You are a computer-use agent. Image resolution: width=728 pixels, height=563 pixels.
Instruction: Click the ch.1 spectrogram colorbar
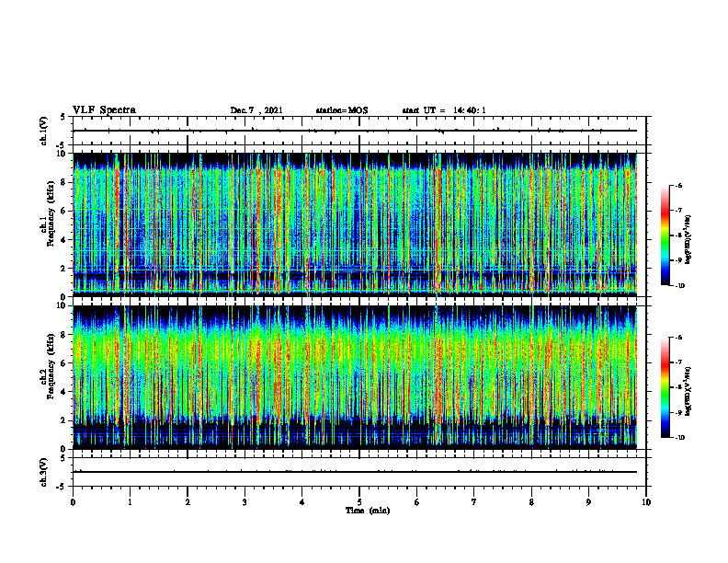tap(665, 236)
